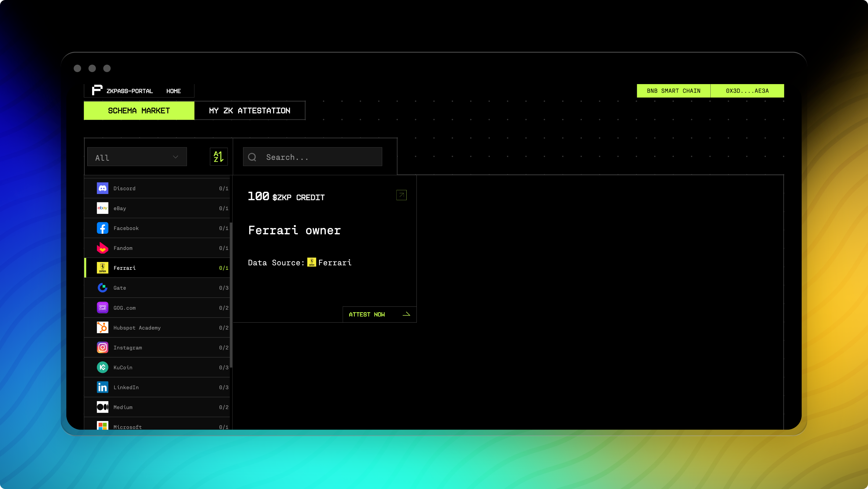Click the search magnifier icon
Viewport: 868px width, 489px height.
(252, 157)
